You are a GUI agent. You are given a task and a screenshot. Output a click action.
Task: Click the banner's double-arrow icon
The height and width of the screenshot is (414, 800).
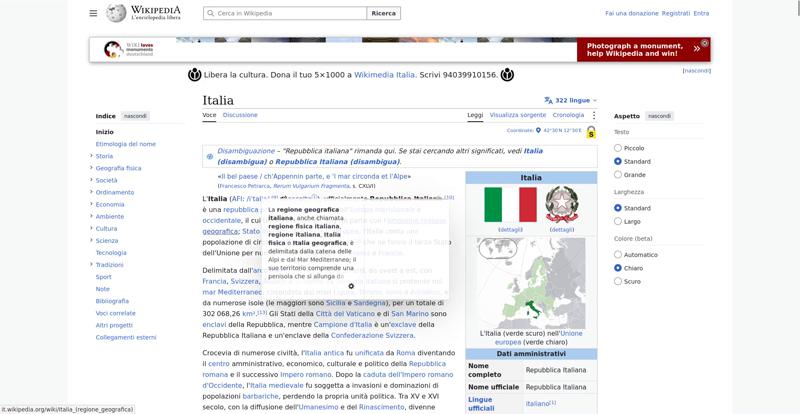[x=696, y=49]
